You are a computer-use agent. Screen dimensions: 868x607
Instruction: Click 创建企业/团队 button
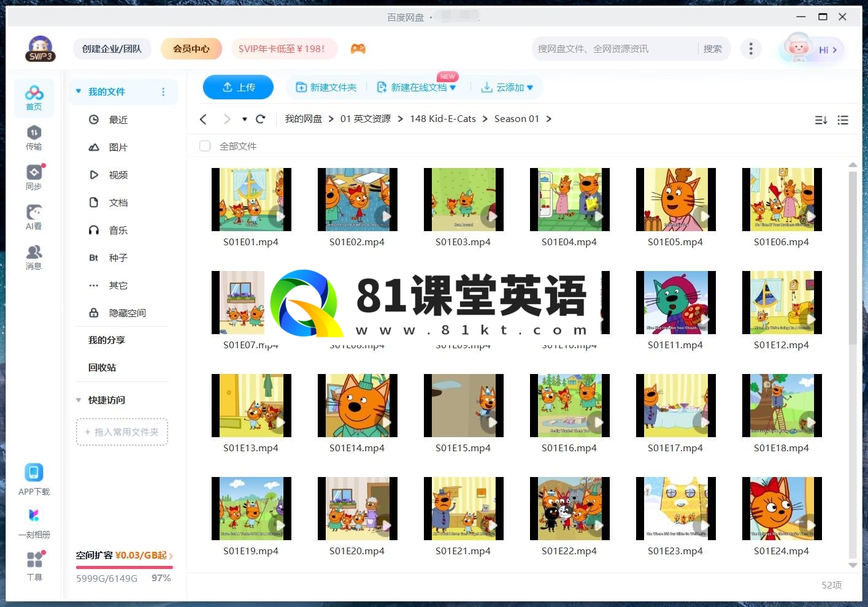(112, 48)
